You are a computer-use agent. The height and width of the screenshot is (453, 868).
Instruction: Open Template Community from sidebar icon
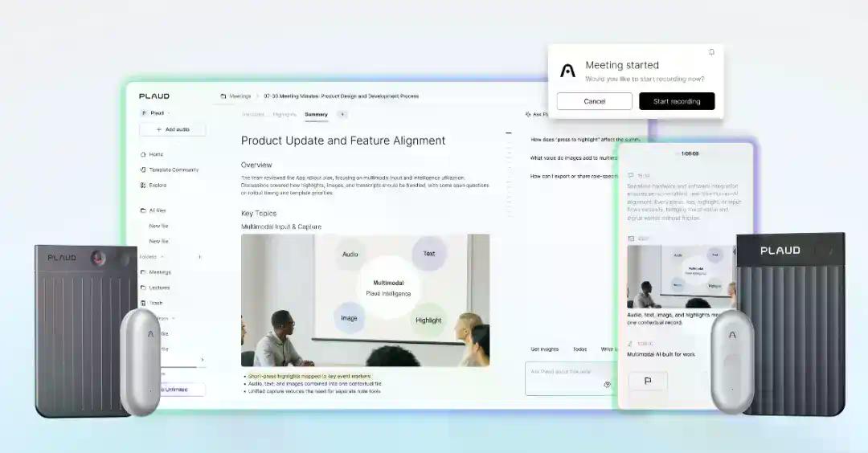143,169
